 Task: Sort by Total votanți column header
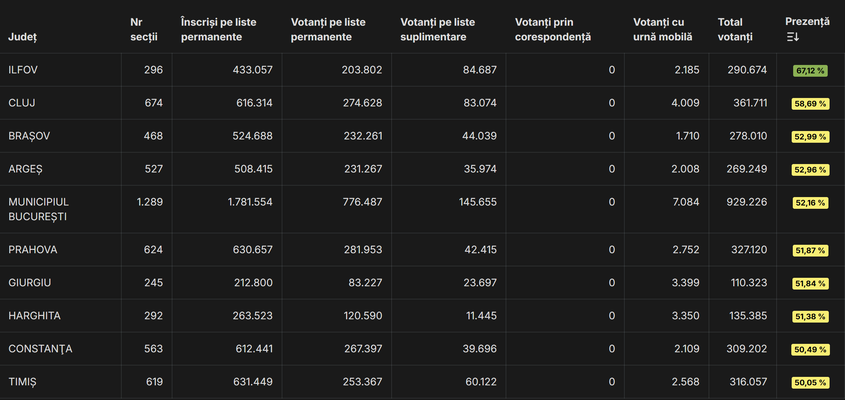[737, 29]
